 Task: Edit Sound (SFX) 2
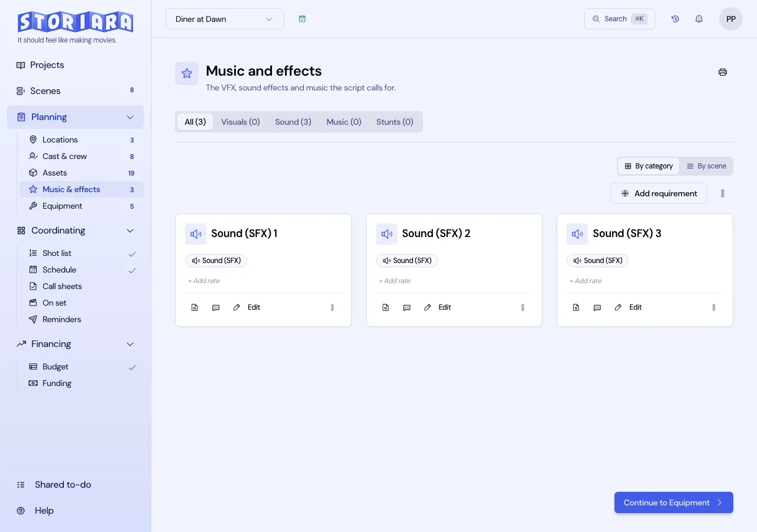[x=438, y=307]
